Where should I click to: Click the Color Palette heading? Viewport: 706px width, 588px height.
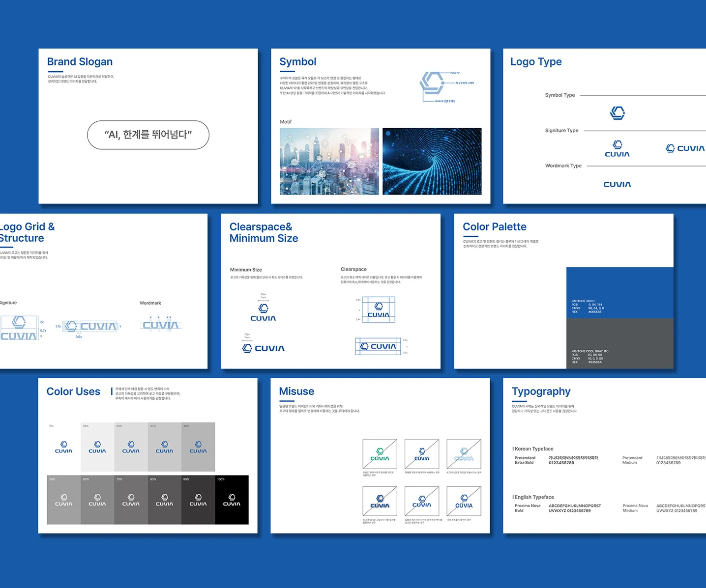495,227
